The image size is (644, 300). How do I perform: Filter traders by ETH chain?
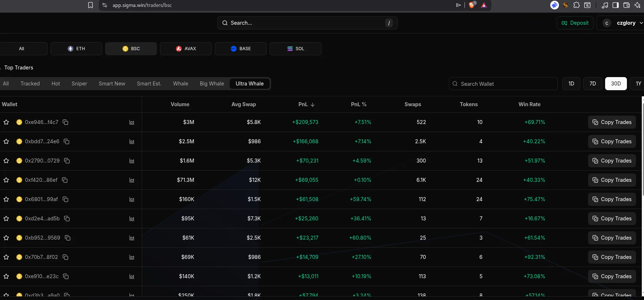point(76,49)
